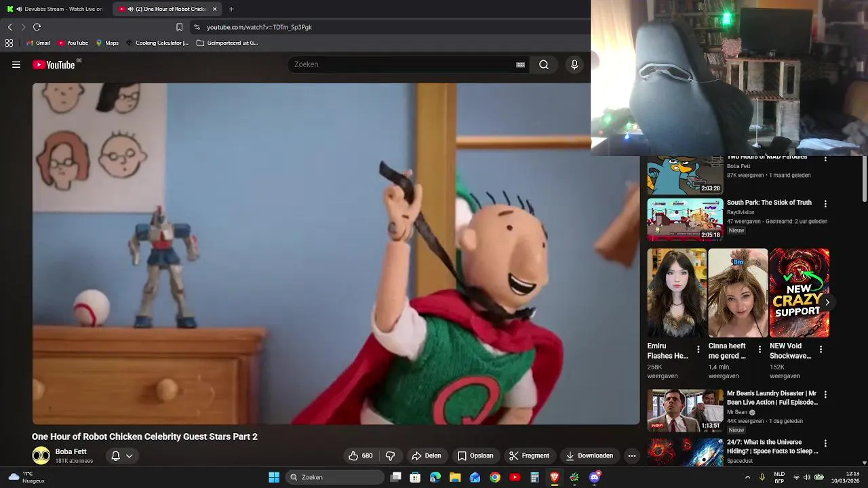868x488 pixels.
Task: Open options for Mr Bean's Laundry Disaster
Action: click(x=825, y=394)
